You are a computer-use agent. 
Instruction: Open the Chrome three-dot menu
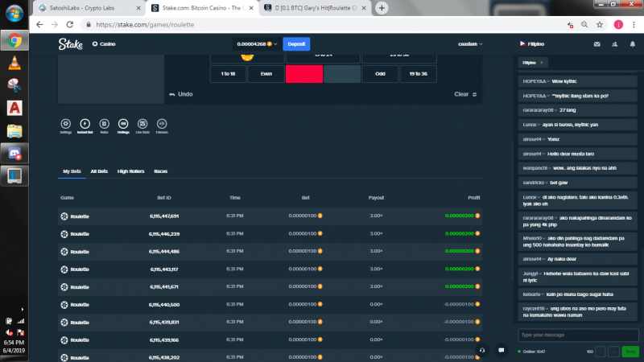[x=634, y=25]
